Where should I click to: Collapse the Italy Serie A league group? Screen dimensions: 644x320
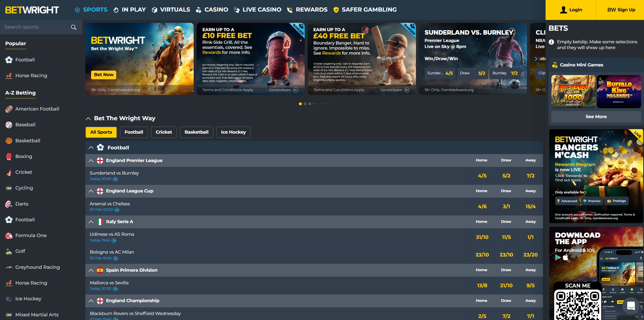pyautogui.click(x=91, y=222)
